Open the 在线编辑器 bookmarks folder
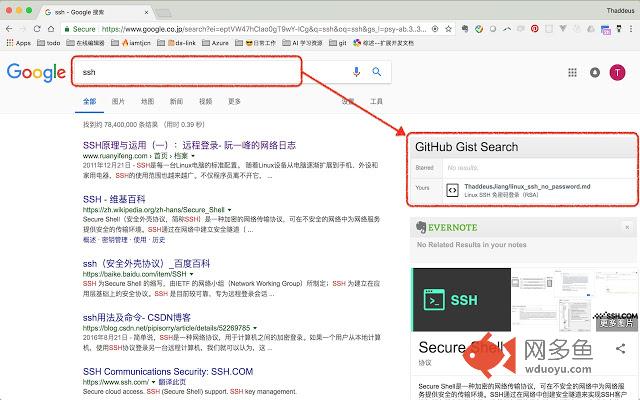The width and height of the screenshot is (640, 400). point(85,42)
